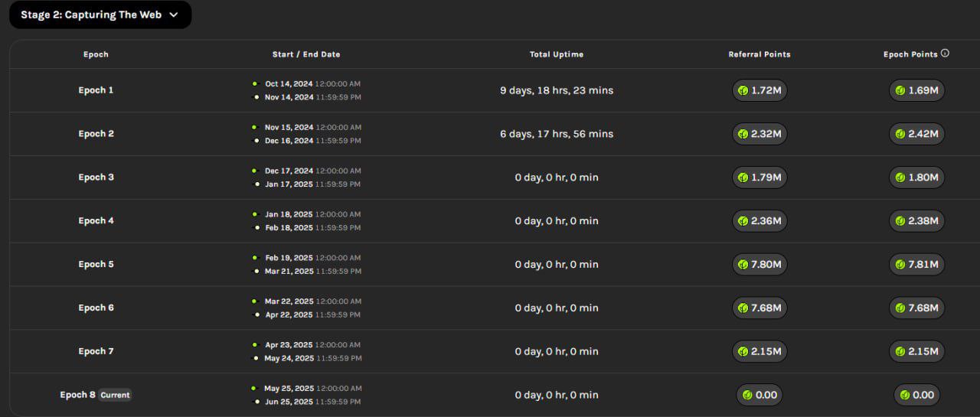Click the Referral Points column header
This screenshot has height=417, width=980.
click(x=759, y=54)
